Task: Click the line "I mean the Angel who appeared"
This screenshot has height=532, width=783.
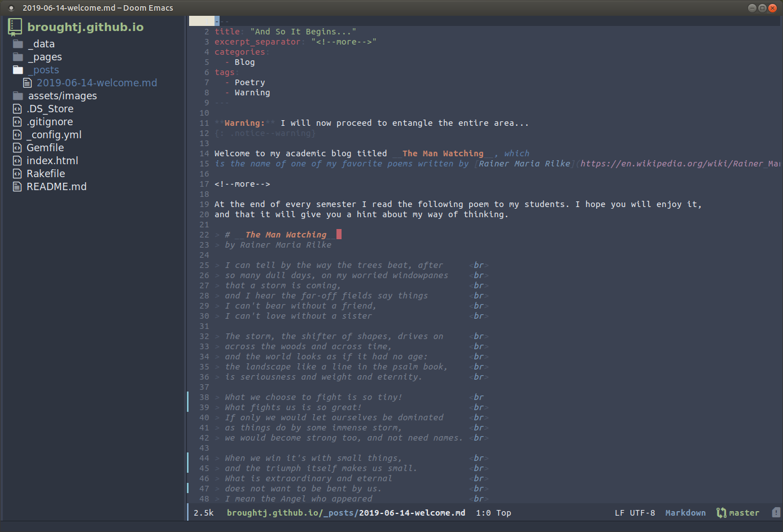Action: click(x=299, y=499)
